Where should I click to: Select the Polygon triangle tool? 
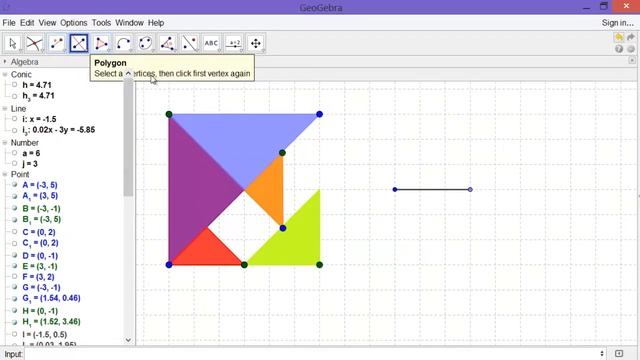point(101,43)
